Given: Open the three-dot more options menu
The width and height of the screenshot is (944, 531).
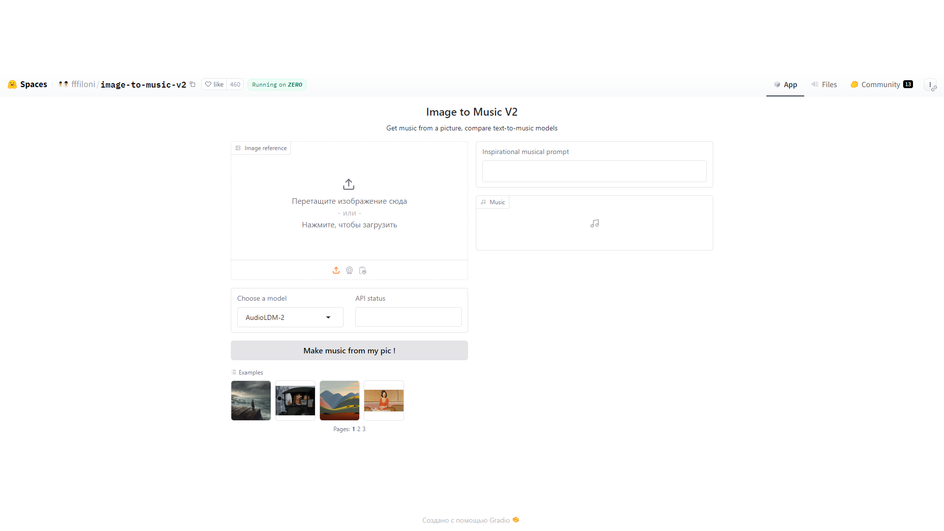Looking at the screenshot, I should [x=931, y=85].
